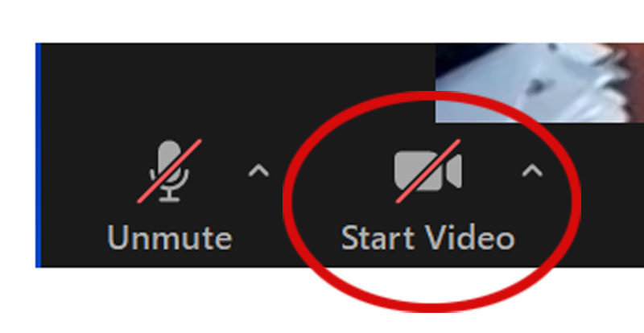Image resolution: width=644 pixels, height=333 pixels.
Task: Click the crossed-out camera icon
Action: (428, 171)
